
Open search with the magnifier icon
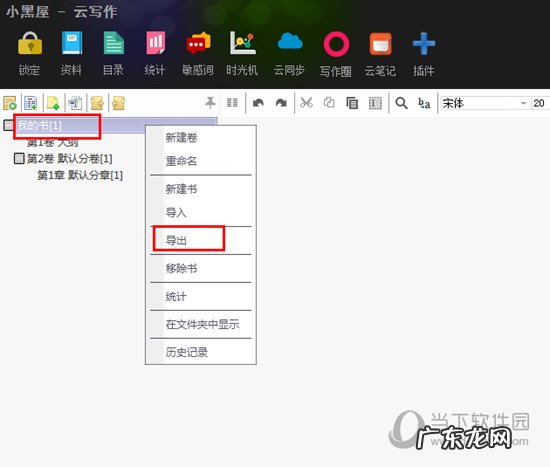[x=401, y=103]
